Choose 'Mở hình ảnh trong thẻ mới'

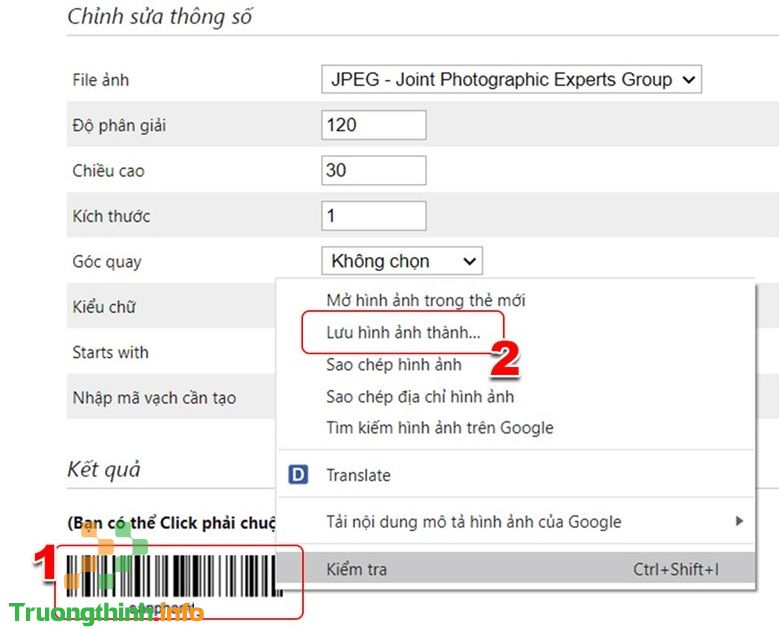pyautogui.click(x=426, y=300)
